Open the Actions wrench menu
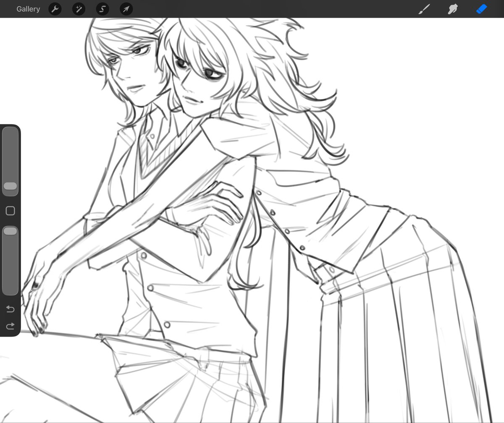The image size is (504, 423). pos(55,9)
